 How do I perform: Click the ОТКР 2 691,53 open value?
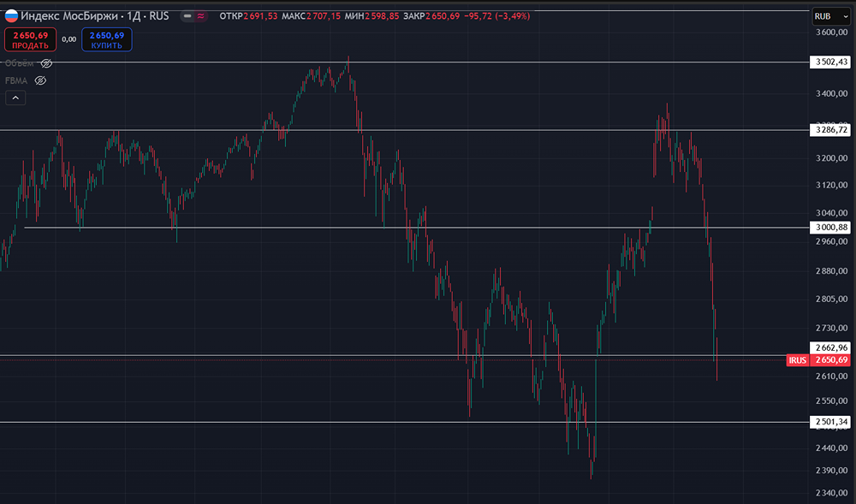248,16
